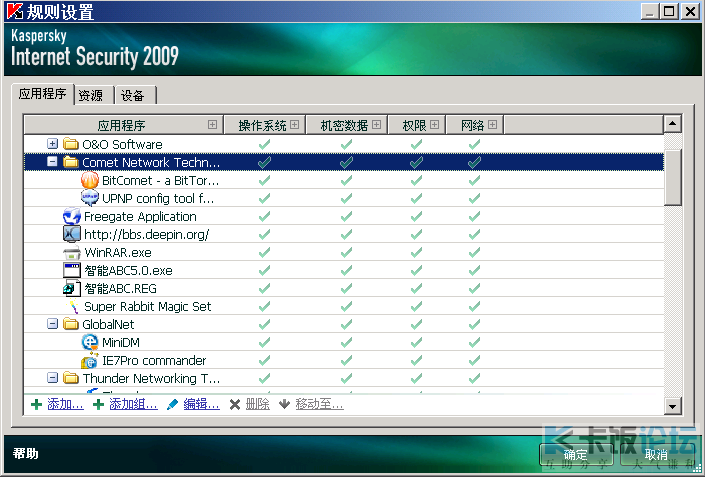The image size is (705, 477).
Task: Click the X icon beside 删除
Action: click(235, 405)
